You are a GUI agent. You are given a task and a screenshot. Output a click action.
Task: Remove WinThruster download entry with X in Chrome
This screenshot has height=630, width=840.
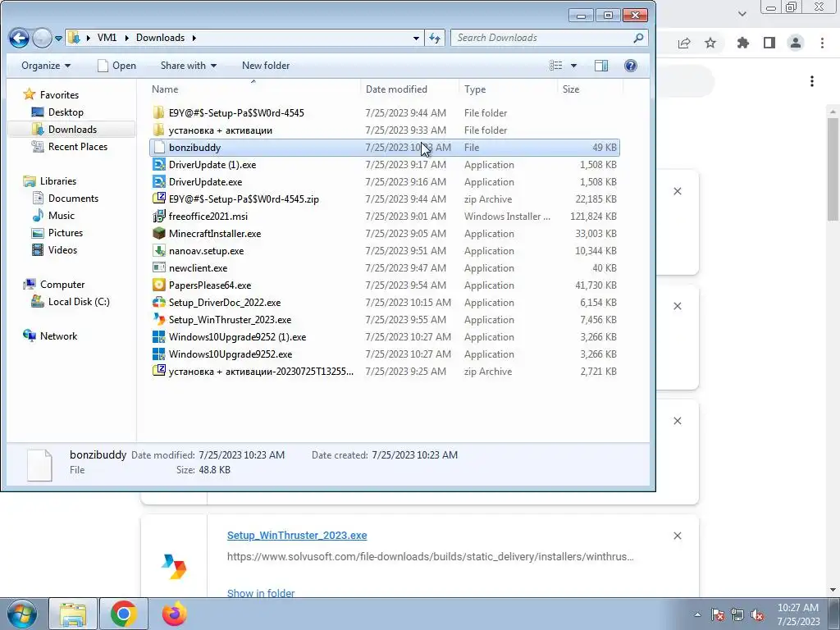[x=677, y=536]
